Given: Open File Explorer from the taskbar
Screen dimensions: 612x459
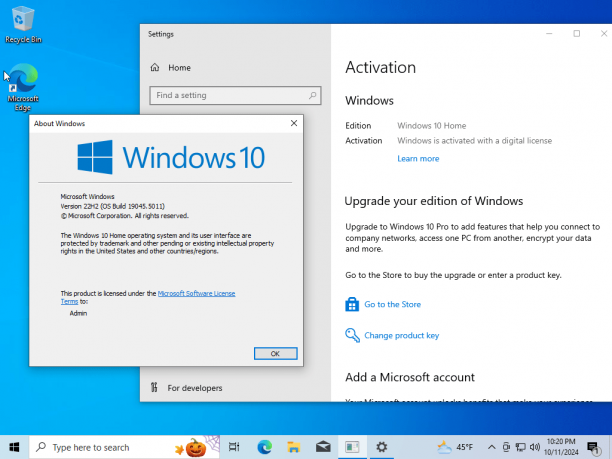Looking at the screenshot, I should coord(294,447).
